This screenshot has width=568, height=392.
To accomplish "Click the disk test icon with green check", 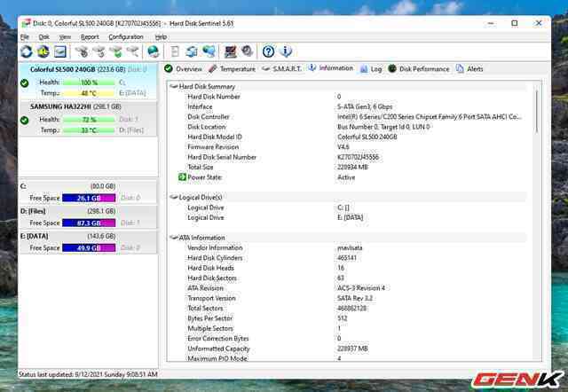I will pyautogui.click(x=116, y=51).
